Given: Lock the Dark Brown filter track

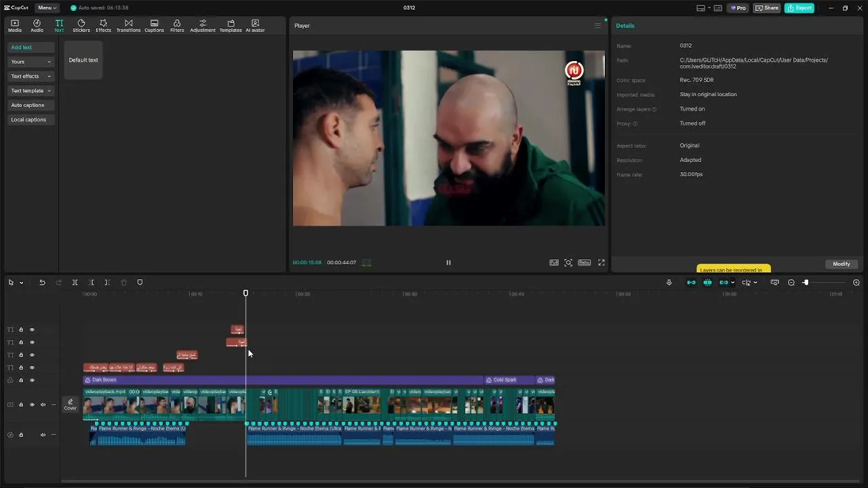Looking at the screenshot, I should [x=21, y=380].
